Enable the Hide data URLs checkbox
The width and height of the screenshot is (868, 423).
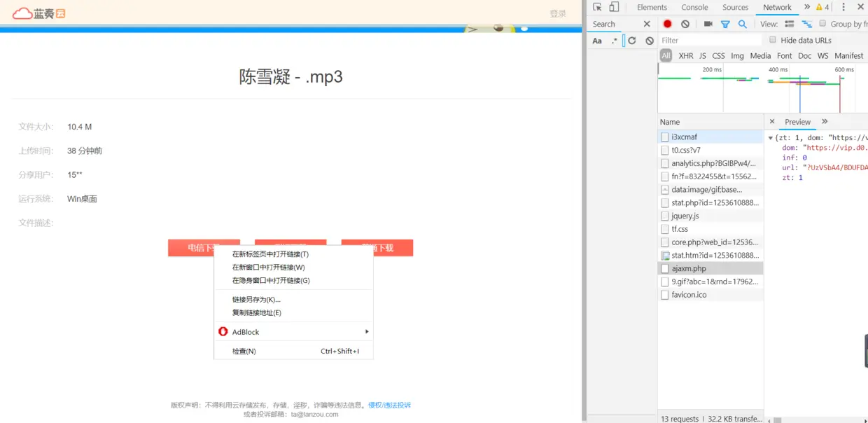click(x=773, y=40)
